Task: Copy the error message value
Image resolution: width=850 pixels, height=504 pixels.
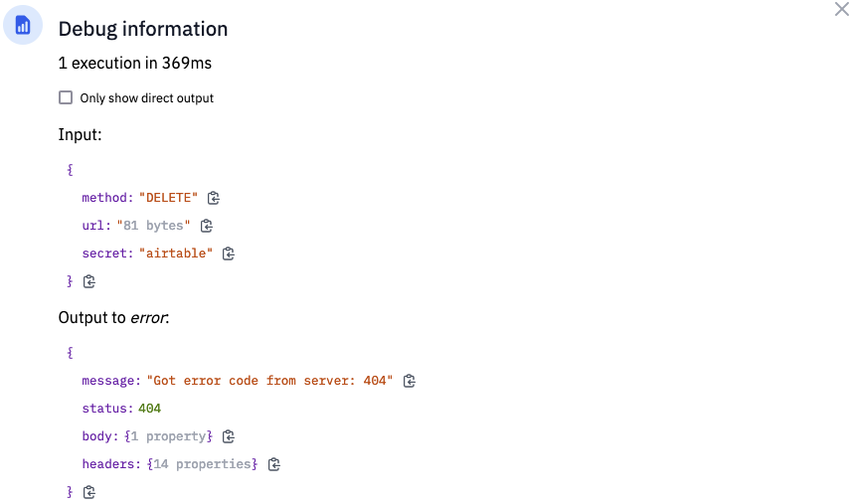Action: (x=410, y=381)
